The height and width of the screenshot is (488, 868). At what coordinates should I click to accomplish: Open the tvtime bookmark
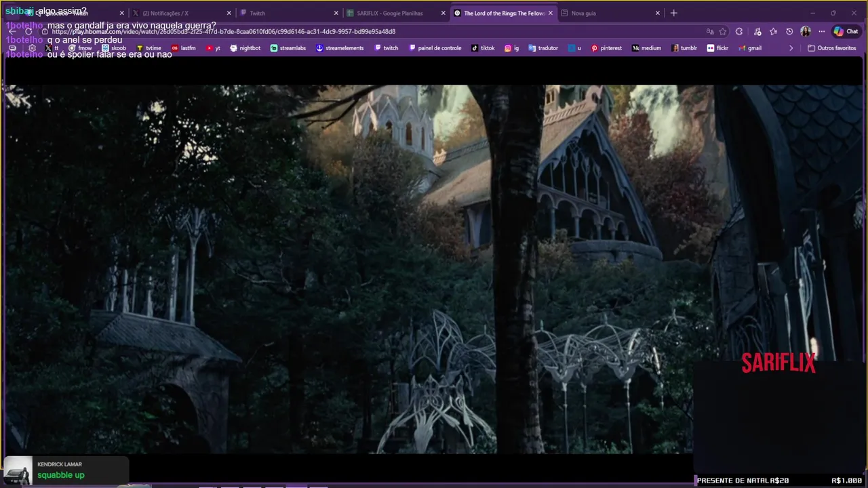tap(149, 48)
